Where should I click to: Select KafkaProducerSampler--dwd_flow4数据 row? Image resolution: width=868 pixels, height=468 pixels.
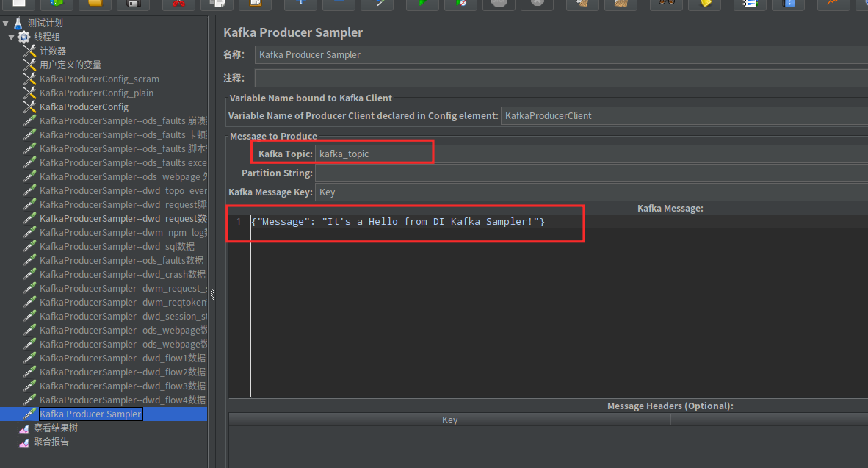click(x=123, y=400)
